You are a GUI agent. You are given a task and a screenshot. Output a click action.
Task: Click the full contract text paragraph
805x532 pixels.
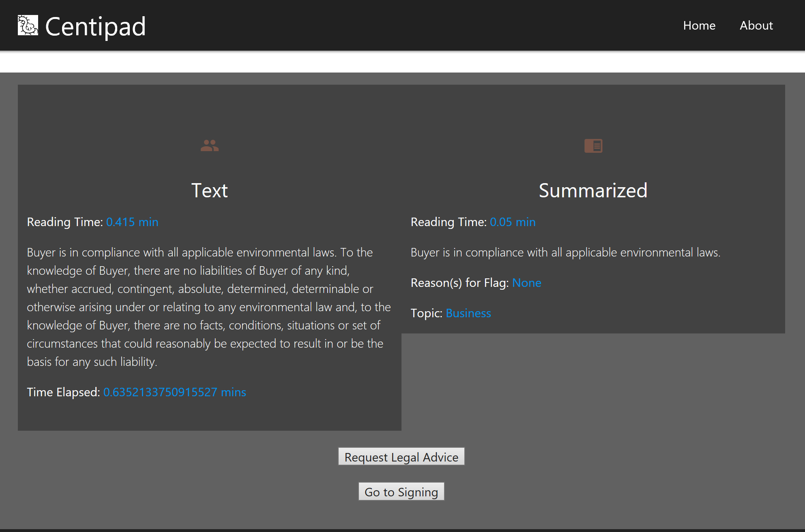point(209,307)
